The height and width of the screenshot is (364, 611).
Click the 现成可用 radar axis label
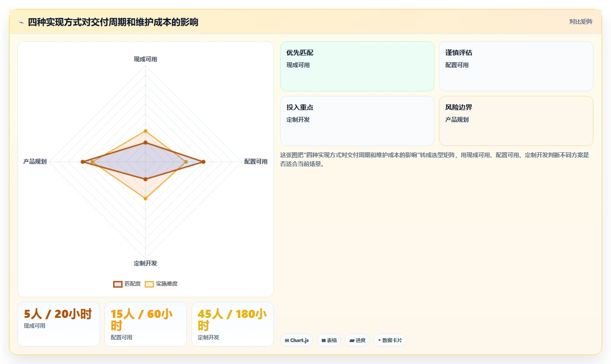click(x=145, y=59)
